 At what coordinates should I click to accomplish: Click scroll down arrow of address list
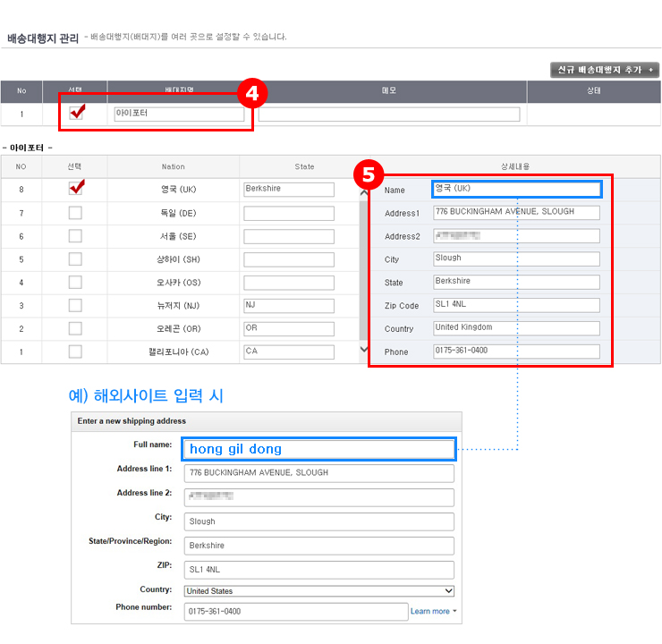(x=363, y=350)
